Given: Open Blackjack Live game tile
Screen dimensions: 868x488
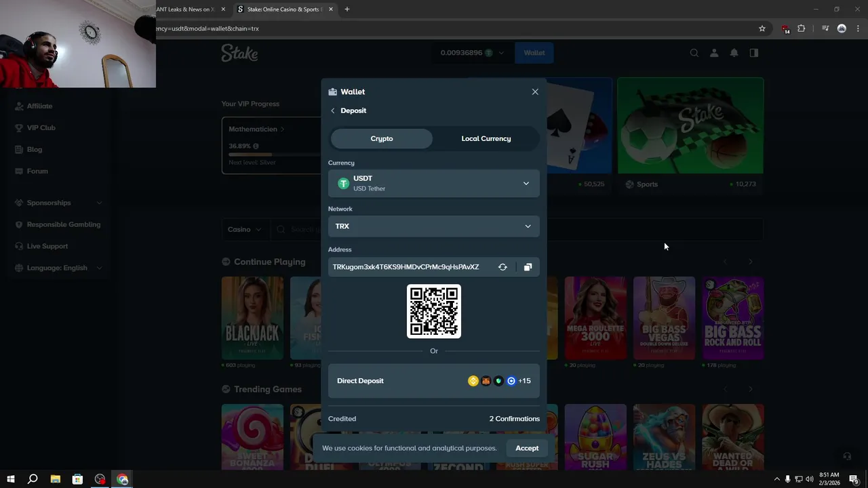Looking at the screenshot, I should pos(252,318).
